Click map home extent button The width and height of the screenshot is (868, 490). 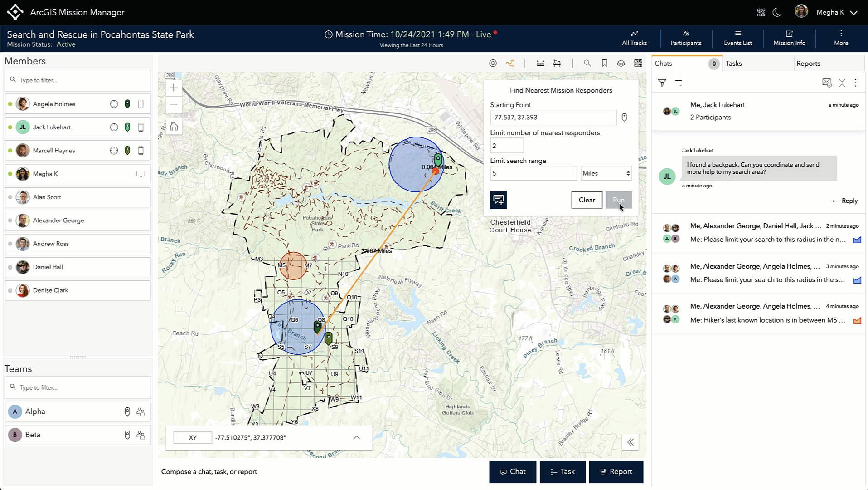174,127
